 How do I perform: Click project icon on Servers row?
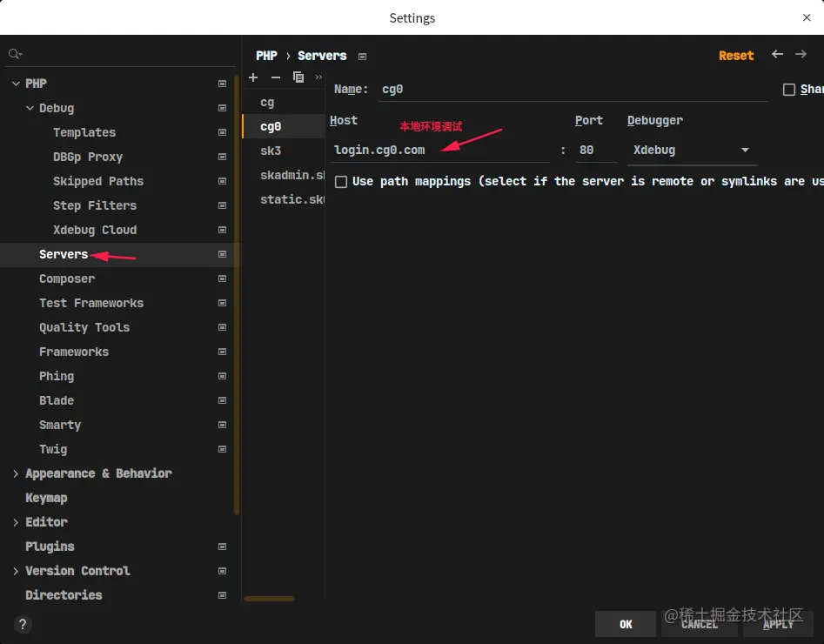222,254
